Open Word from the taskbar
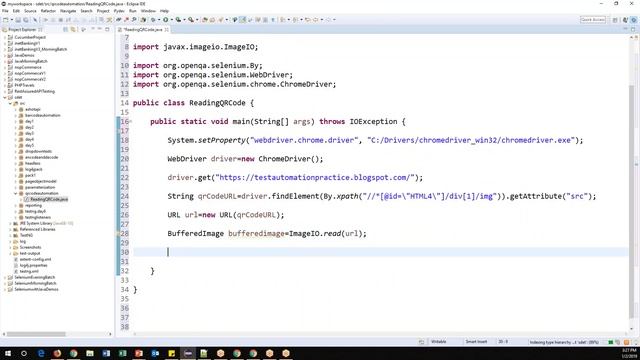The height and width of the screenshot is (360, 640). tap(106, 353)
